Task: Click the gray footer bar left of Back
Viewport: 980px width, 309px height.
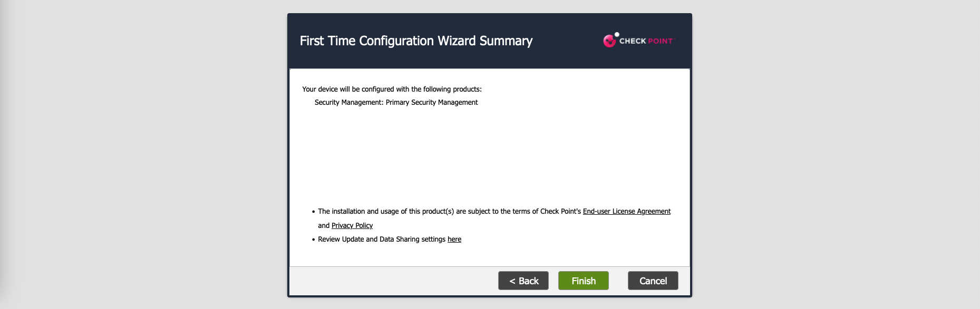Action: click(390, 281)
